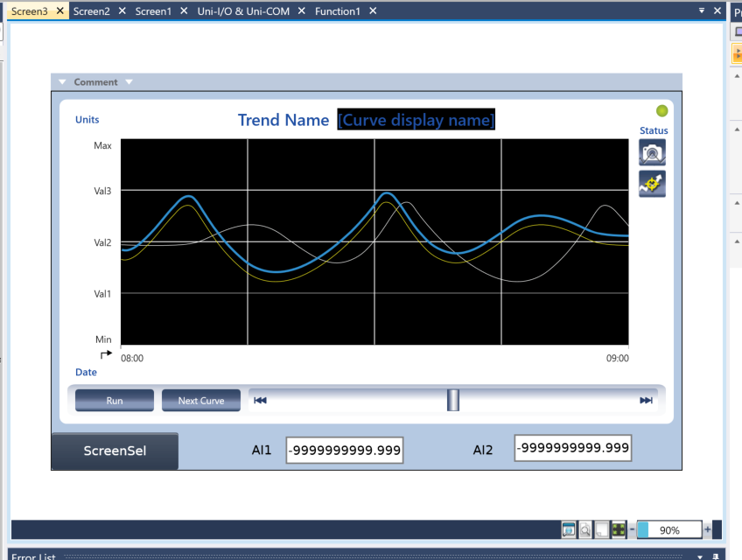Close the Screen1 tab
742x560 pixels.
(184, 10)
